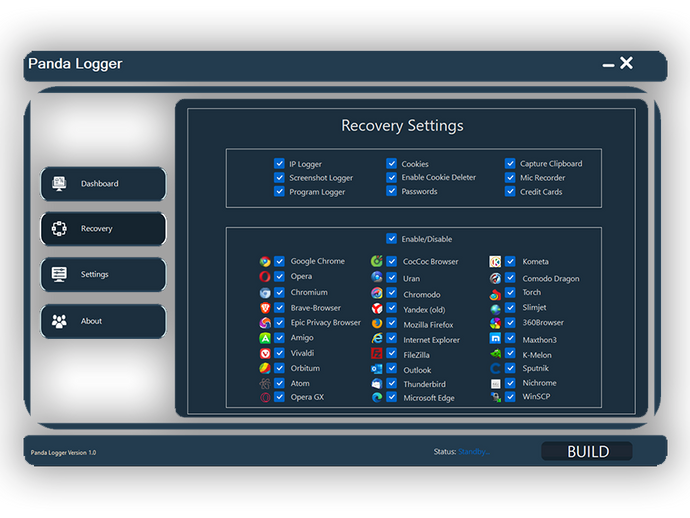Click the Panda Logger Version 1.0 label
Screen dimensions: 690x518
(63, 452)
